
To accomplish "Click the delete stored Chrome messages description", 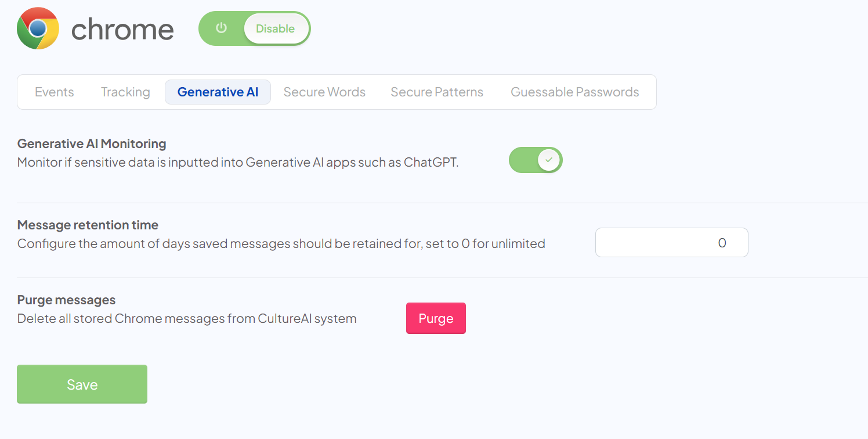I will click(186, 319).
